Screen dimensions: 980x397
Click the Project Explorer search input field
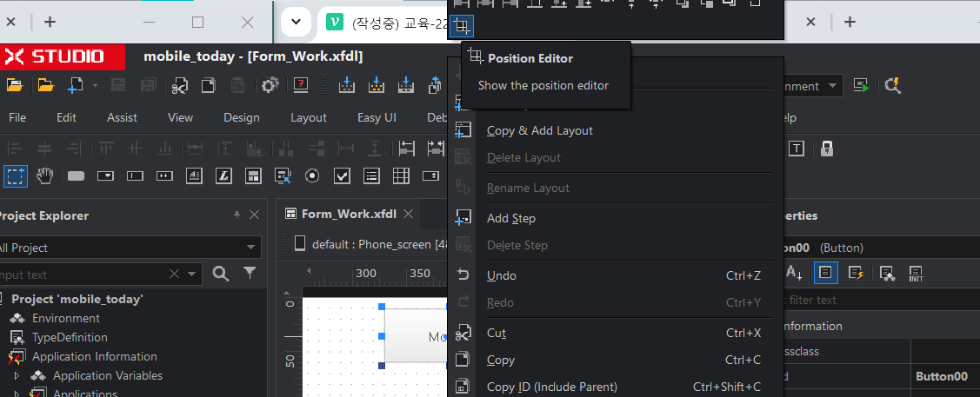[x=83, y=275]
